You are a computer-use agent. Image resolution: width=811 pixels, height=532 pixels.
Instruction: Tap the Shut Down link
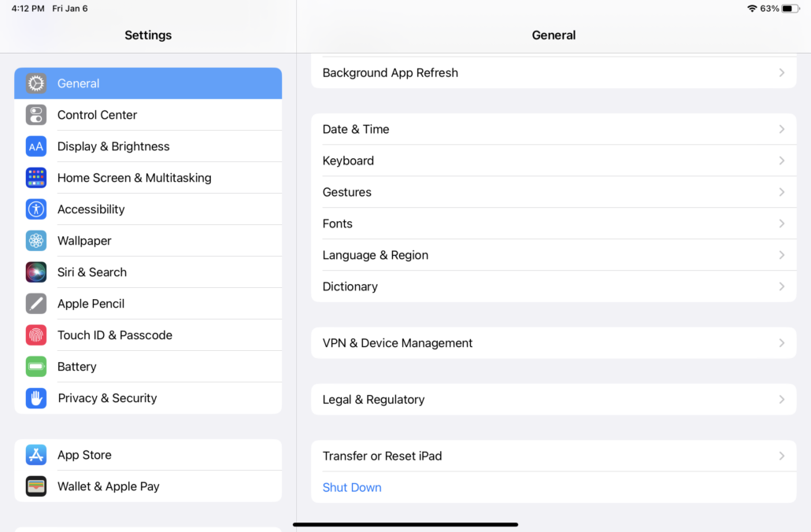(352, 487)
